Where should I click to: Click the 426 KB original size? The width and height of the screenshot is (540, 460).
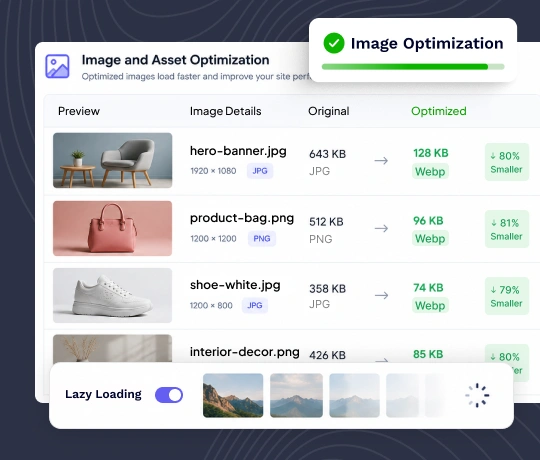tap(327, 355)
